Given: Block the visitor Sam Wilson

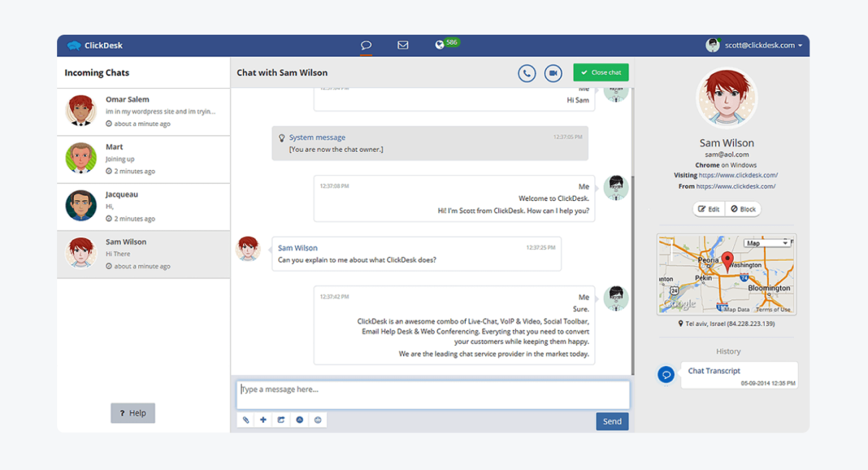Looking at the screenshot, I should (x=743, y=208).
